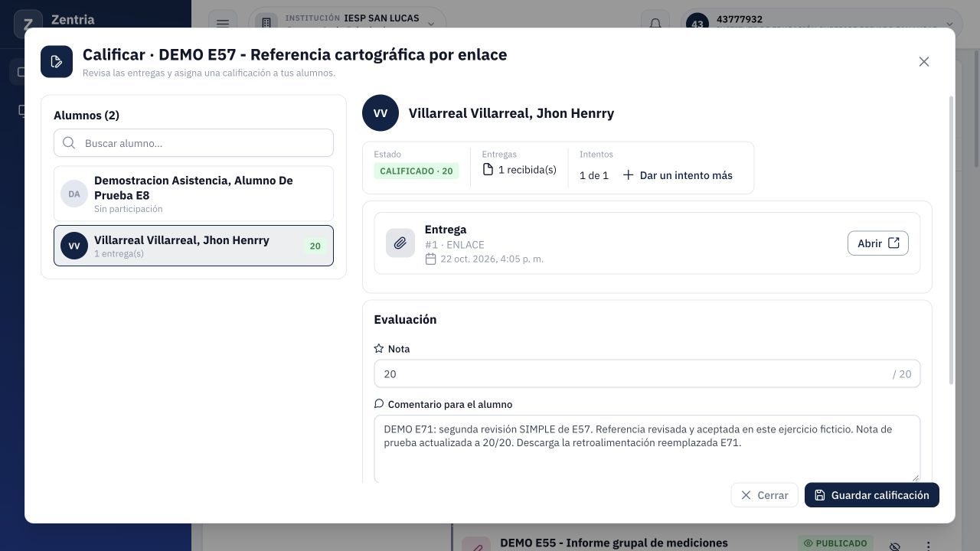Focus the Nota grade input field

(x=647, y=373)
